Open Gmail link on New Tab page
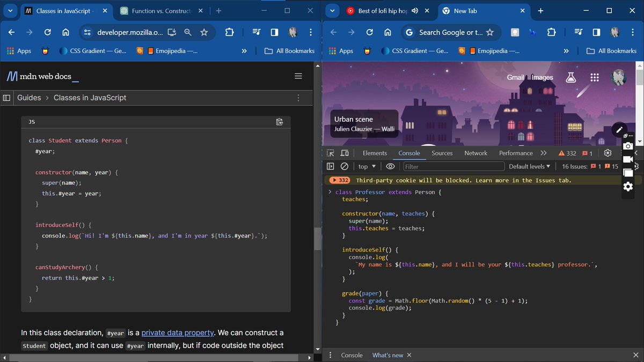Image resolution: width=644 pixels, height=362 pixels. coord(515,78)
